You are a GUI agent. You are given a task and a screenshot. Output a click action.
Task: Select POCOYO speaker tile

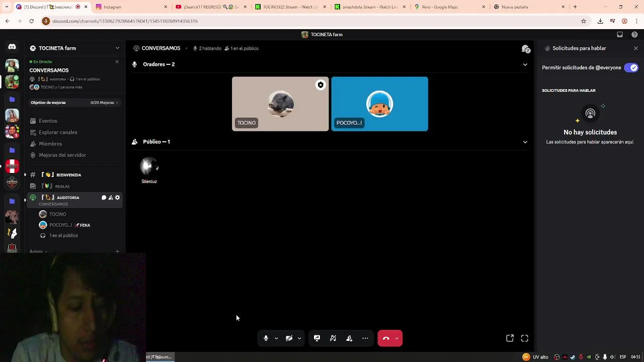[x=380, y=104]
